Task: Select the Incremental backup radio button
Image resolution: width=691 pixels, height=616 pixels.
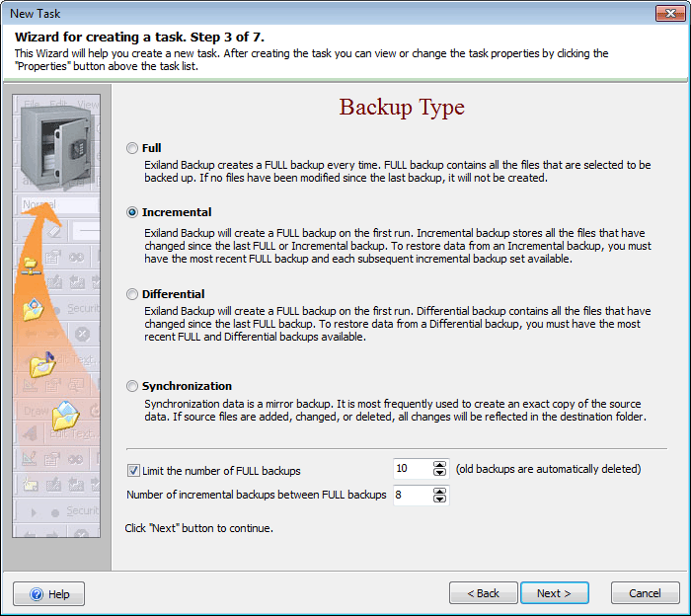Action: click(132, 212)
